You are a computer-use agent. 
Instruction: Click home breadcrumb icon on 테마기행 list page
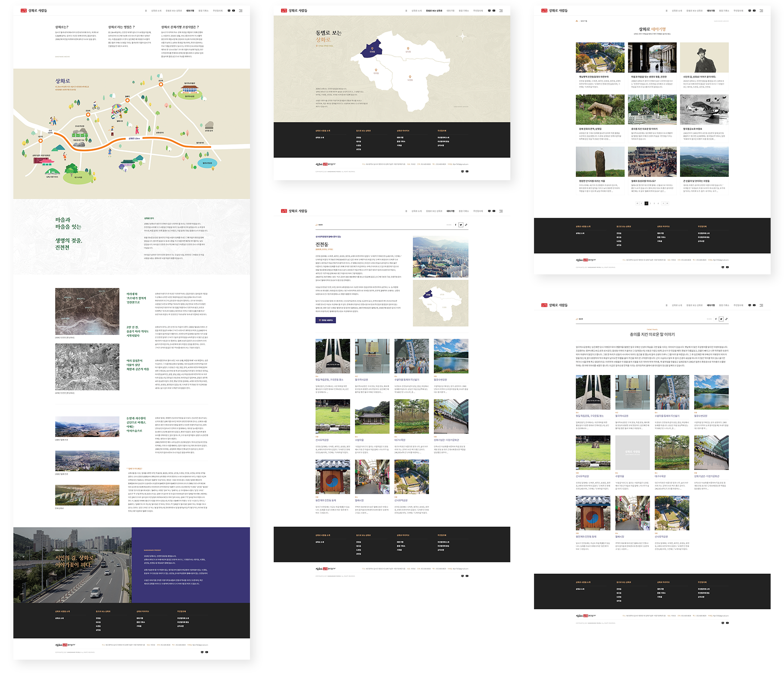coord(577,21)
